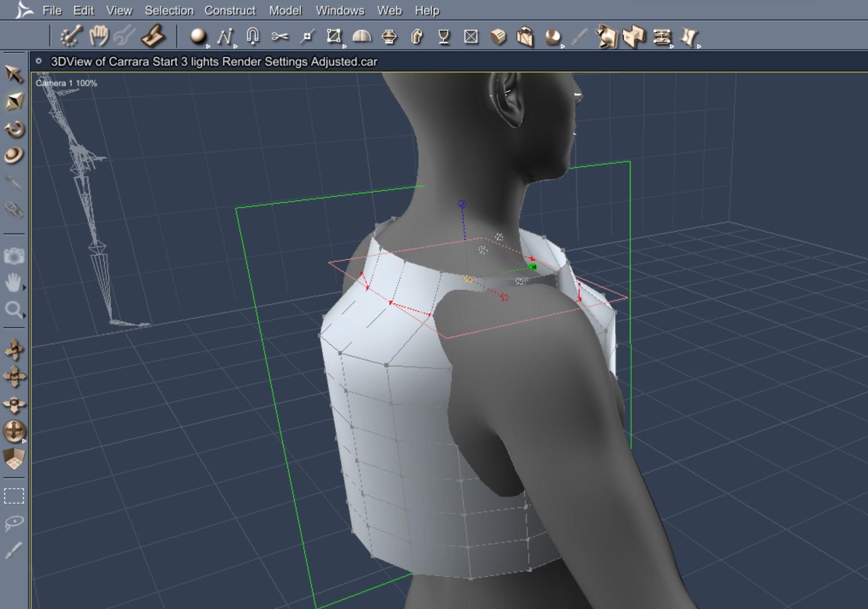Screen dimensions: 868x609
Task: Select the square bounding-box edit tool
Action: [x=334, y=36]
